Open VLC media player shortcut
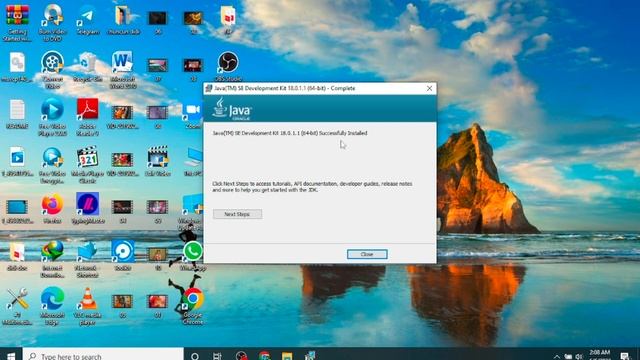The image size is (640, 360). tap(87, 306)
